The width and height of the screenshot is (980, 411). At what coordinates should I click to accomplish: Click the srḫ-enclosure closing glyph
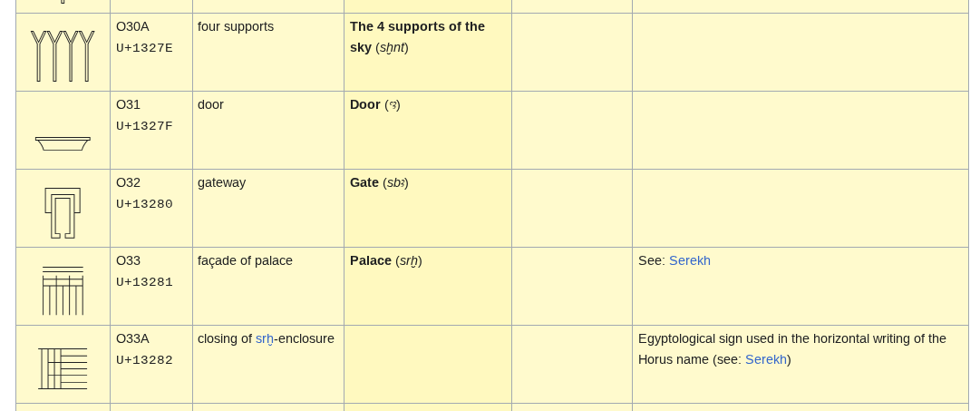tap(63, 368)
